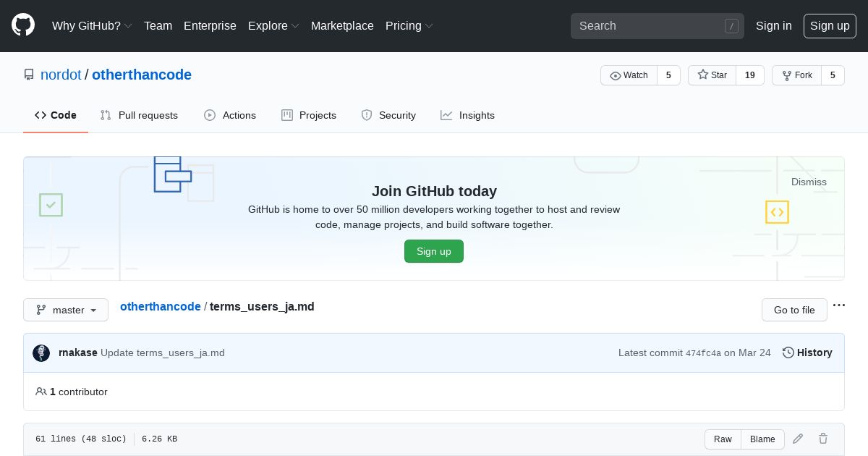
Task: Open the nordot owner profile
Action: [61, 75]
